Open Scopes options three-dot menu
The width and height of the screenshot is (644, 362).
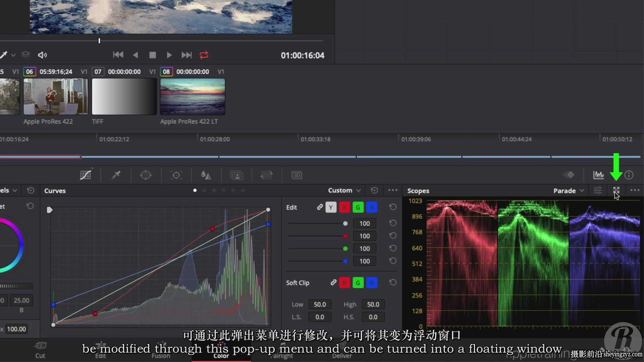point(635,190)
